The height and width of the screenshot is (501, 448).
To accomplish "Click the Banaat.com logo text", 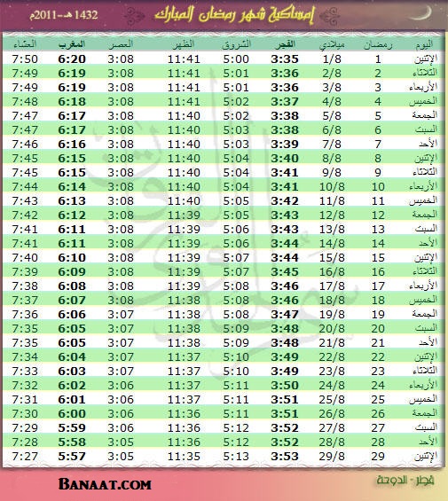I will [x=105, y=484].
